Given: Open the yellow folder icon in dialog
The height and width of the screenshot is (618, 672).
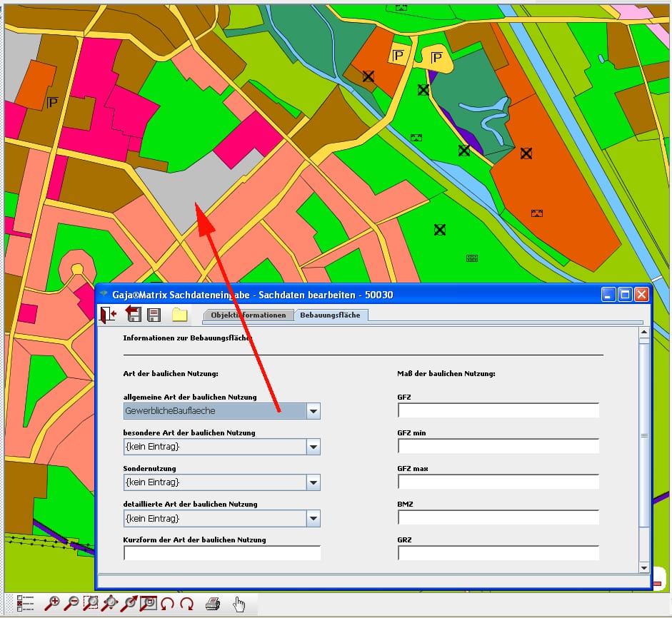Looking at the screenshot, I should (x=179, y=315).
